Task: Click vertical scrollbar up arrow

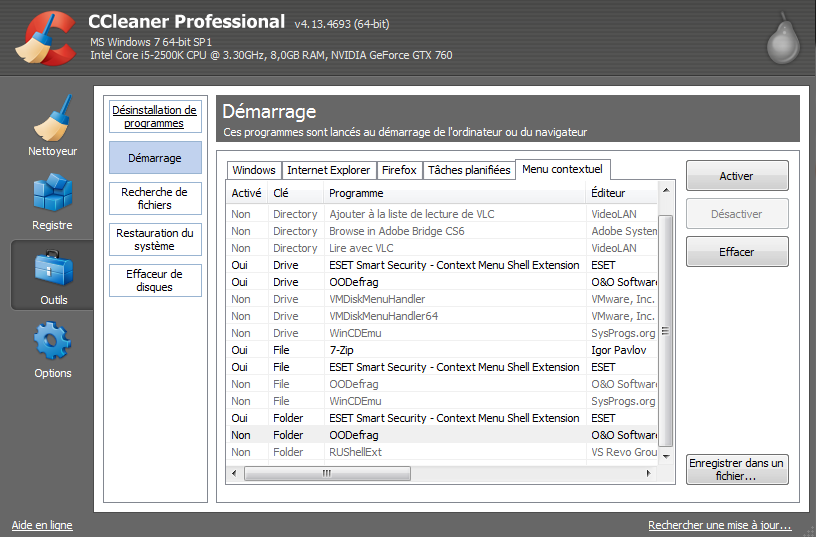Action: tap(666, 190)
